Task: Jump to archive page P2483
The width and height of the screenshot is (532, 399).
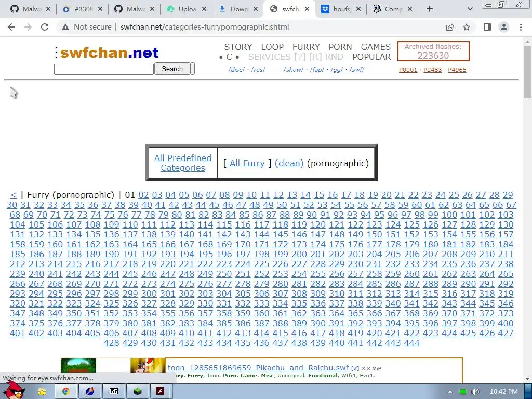Action: [433, 70]
